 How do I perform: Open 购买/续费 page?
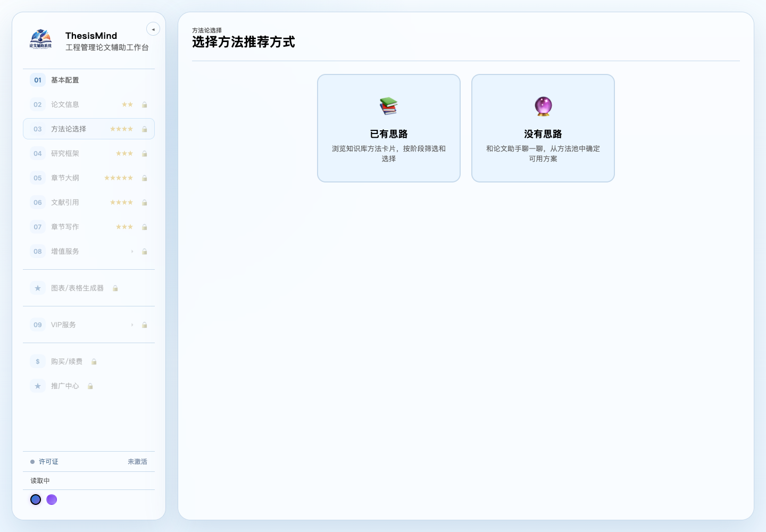pyautogui.click(x=89, y=361)
